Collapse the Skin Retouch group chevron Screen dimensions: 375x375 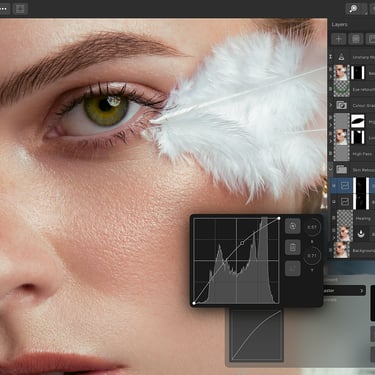331,169
